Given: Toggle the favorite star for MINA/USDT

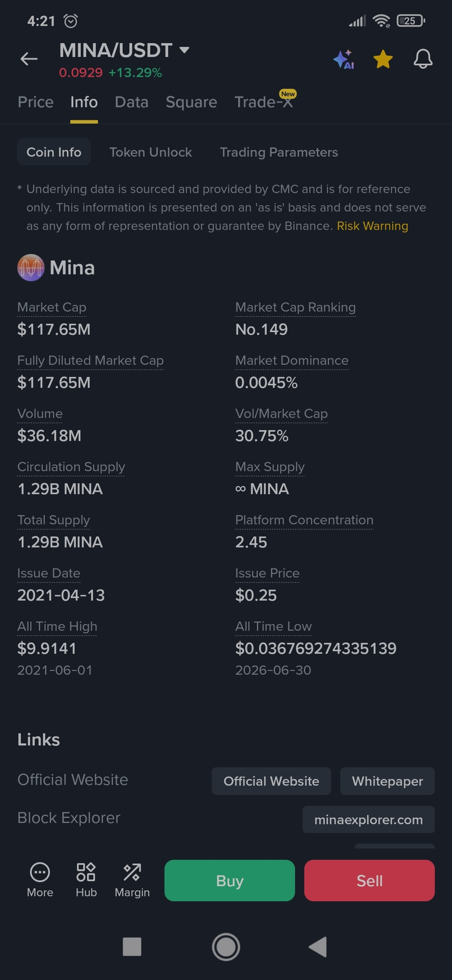Looking at the screenshot, I should pos(383,59).
